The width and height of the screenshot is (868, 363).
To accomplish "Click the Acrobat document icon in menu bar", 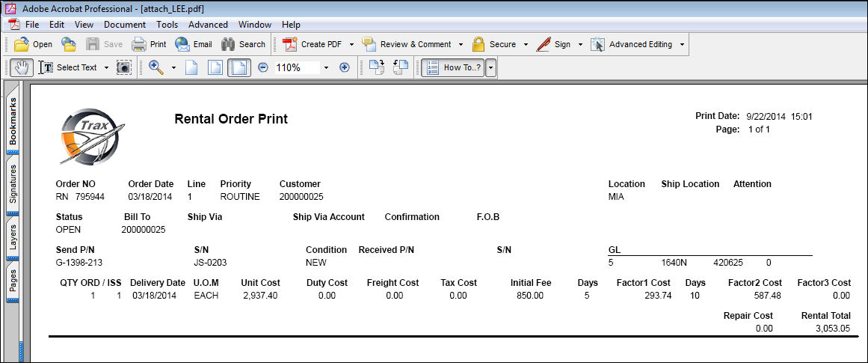I will pos(13,25).
